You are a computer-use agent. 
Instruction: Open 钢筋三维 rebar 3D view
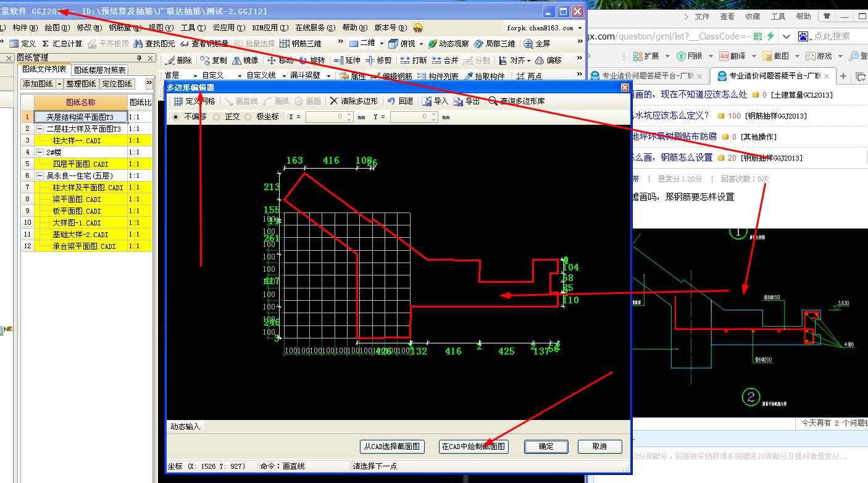click(x=301, y=44)
